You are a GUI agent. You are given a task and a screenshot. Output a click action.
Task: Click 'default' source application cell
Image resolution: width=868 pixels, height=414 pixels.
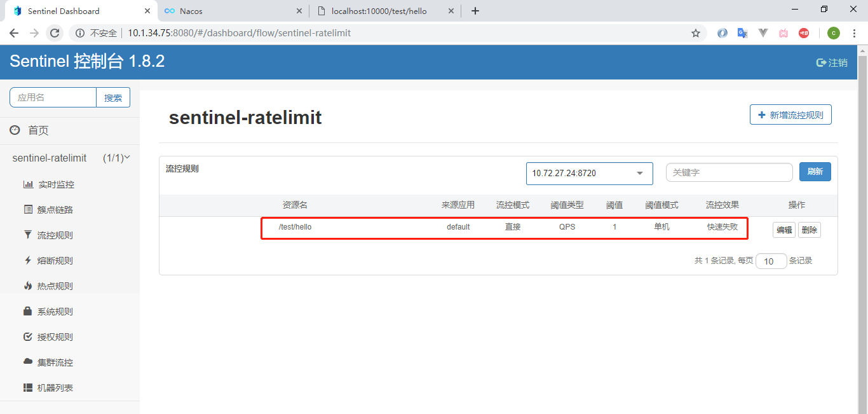point(458,227)
